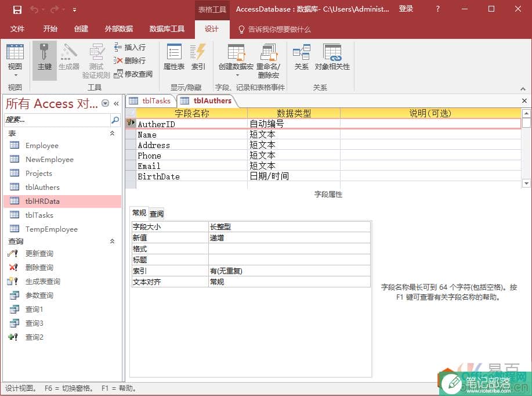Click the BirthDate field name cell

click(191, 177)
